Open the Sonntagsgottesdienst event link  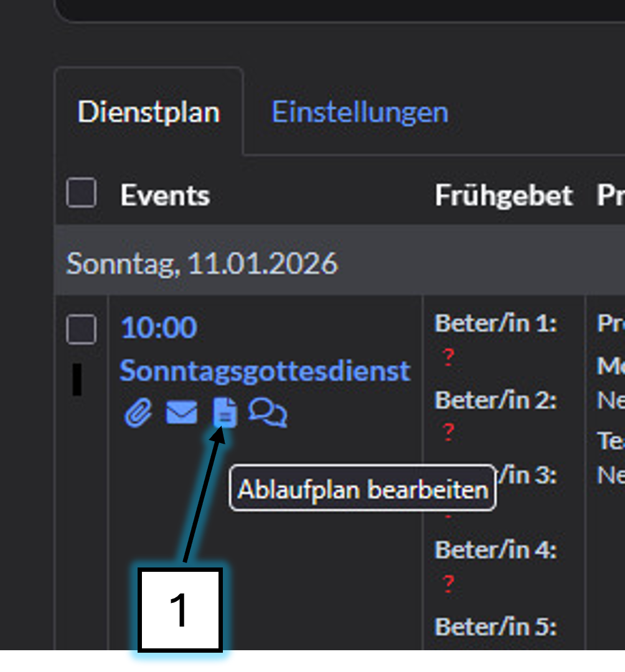[265, 371]
